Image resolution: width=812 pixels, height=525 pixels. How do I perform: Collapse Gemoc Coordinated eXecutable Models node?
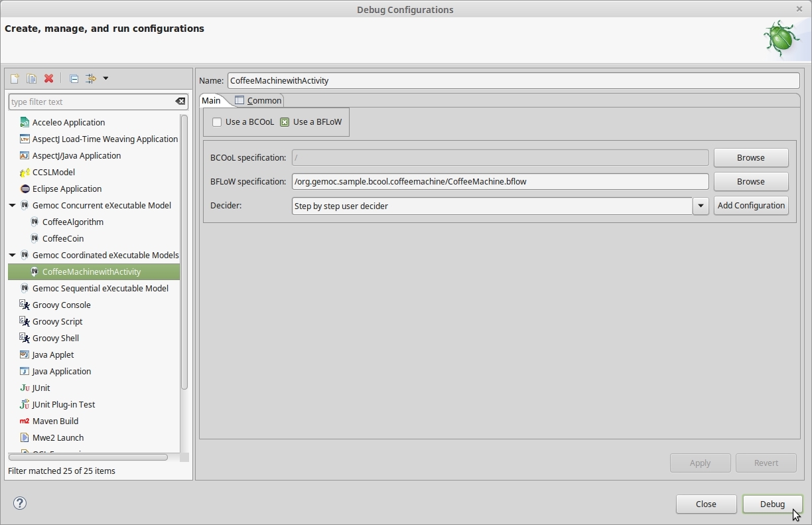pyautogui.click(x=13, y=256)
